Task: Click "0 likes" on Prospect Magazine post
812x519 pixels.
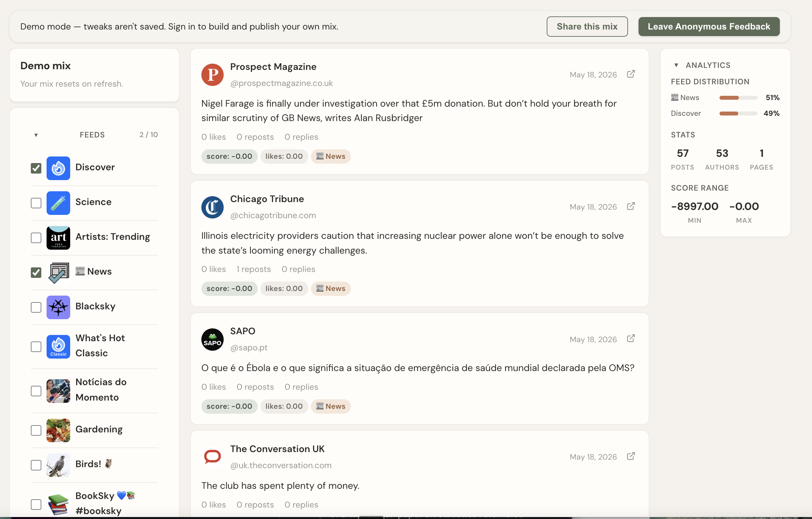Action: [x=213, y=137]
